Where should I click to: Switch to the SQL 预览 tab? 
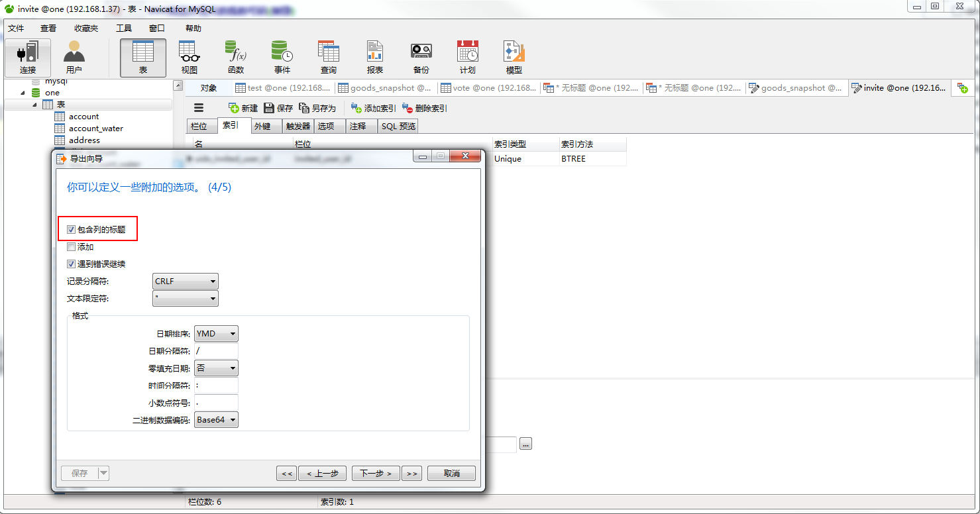point(398,126)
